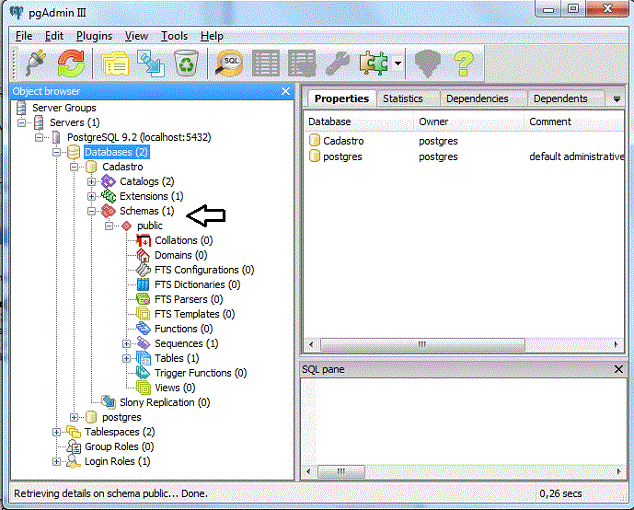Image resolution: width=634 pixels, height=510 pixels.
Task: Expand the postgres database node
Action: [x=74, y=417]
